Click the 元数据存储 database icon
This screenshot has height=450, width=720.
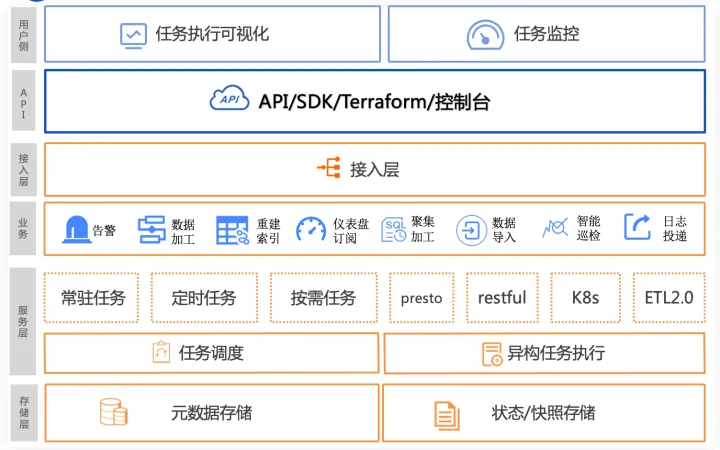[113, 412]
